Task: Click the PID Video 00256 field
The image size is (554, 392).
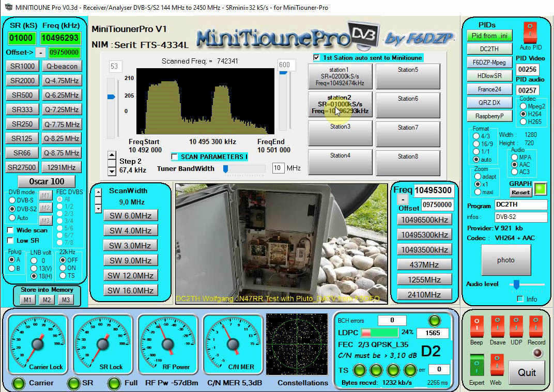Action: [x=527, y=70]
